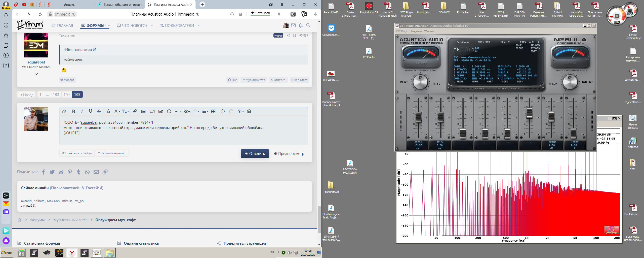
Task: Click the Жалоба report link on post
Action: 67,80
